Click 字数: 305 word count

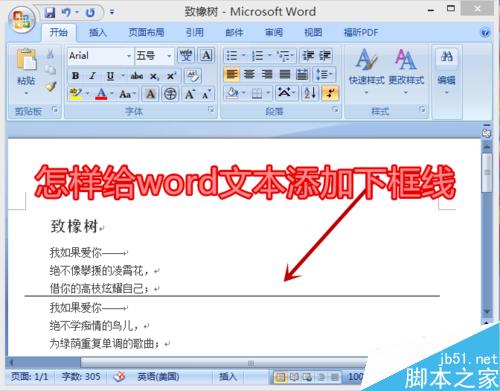click(81, 377)
